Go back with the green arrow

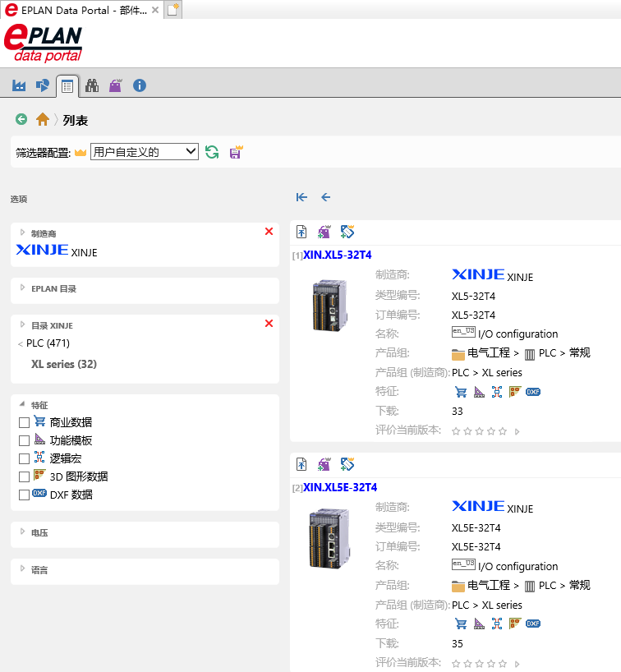21,119
